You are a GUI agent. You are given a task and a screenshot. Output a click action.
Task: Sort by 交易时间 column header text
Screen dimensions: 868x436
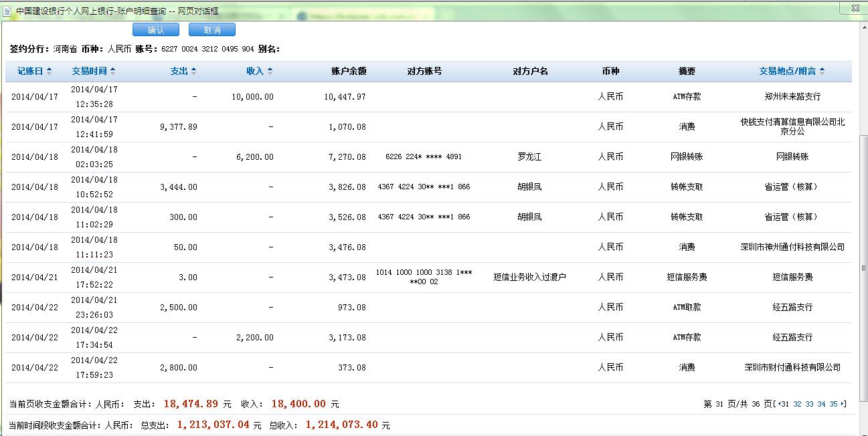[89, 72]
